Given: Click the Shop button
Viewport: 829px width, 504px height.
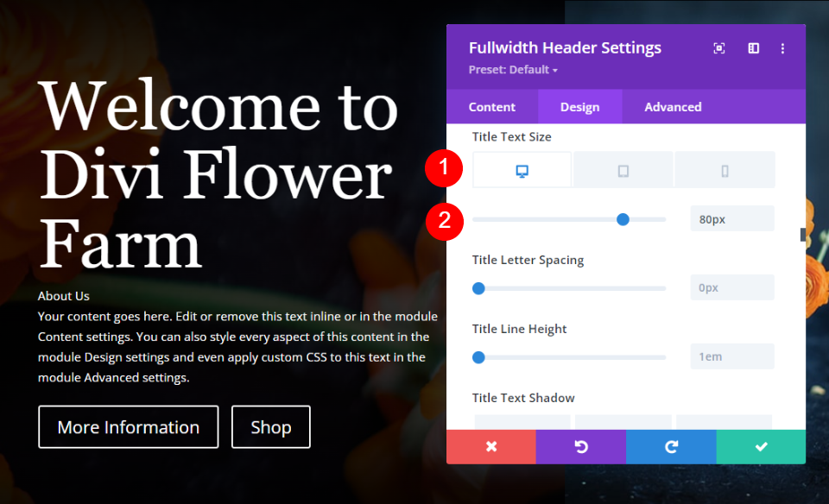Looking at the screenshot, I should pos(270,427).
